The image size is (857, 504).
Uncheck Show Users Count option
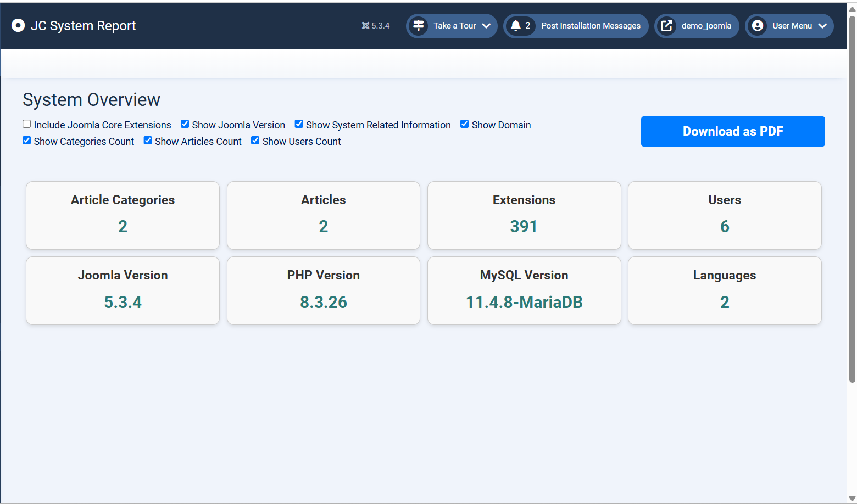tap(255, 141)
